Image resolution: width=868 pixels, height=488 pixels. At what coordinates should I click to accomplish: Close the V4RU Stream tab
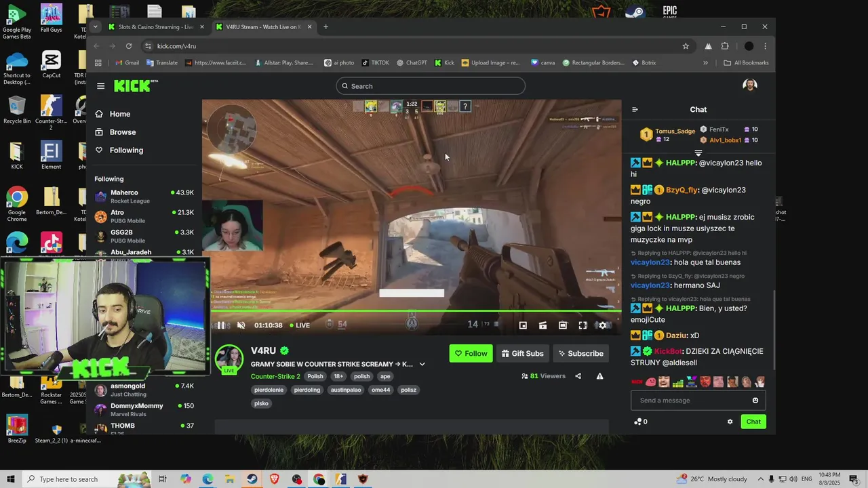point(310,27)
